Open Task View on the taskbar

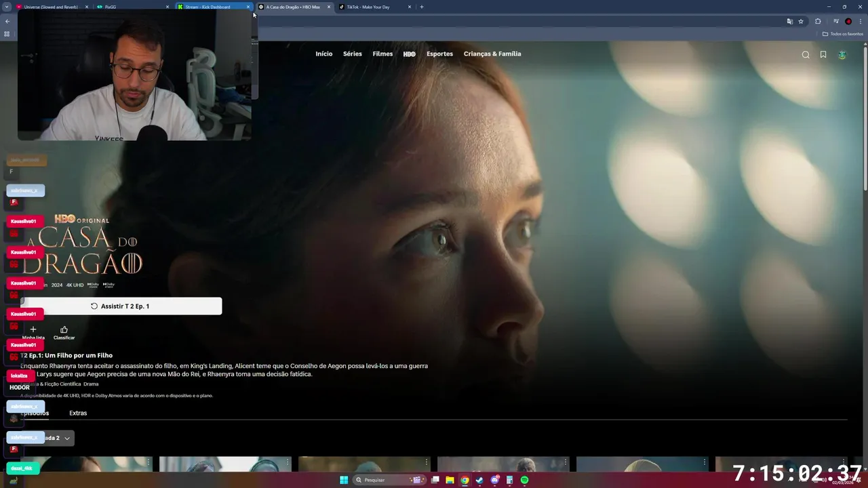point(435,480)
